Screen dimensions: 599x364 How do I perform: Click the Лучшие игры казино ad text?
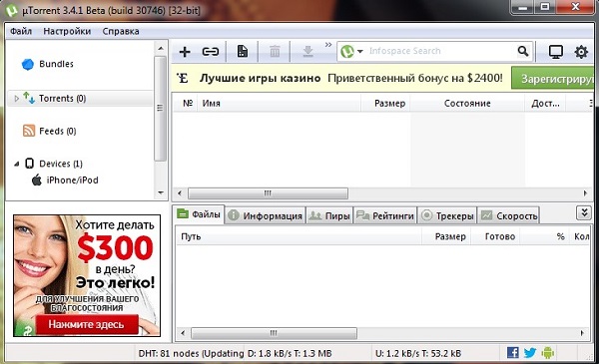tap(261, 78)
